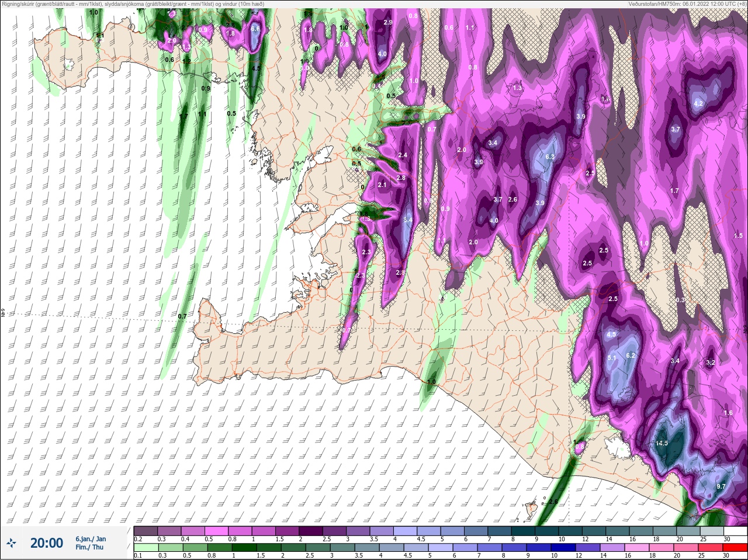Click the 4.2 precipitation value on map

[x=698, y=103]
